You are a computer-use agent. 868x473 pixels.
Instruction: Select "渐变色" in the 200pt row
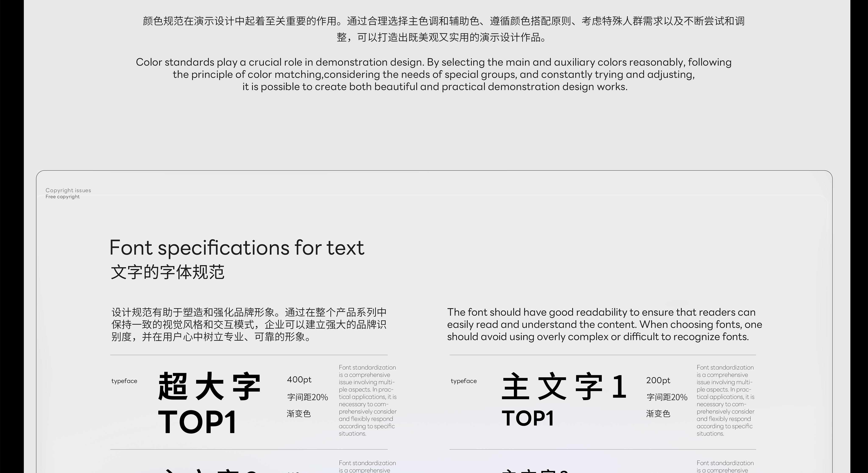(x=658, y=414)
